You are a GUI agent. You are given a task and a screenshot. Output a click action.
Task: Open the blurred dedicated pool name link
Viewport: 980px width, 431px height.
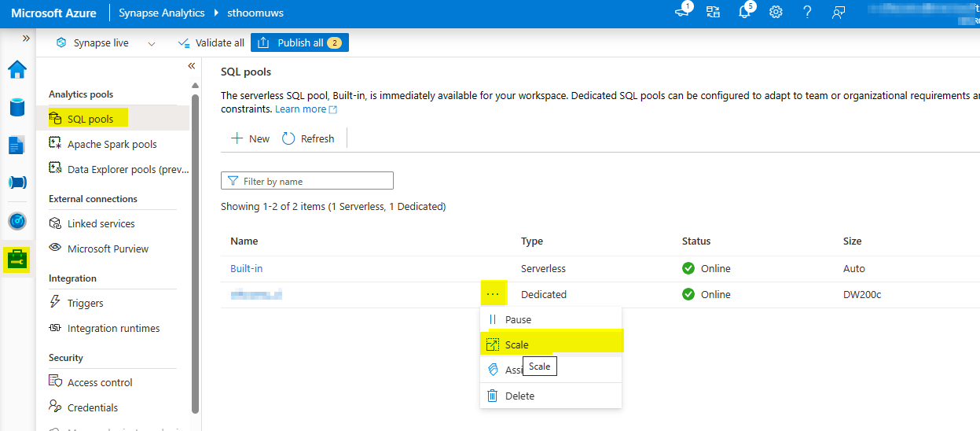[x=256, y=294]
